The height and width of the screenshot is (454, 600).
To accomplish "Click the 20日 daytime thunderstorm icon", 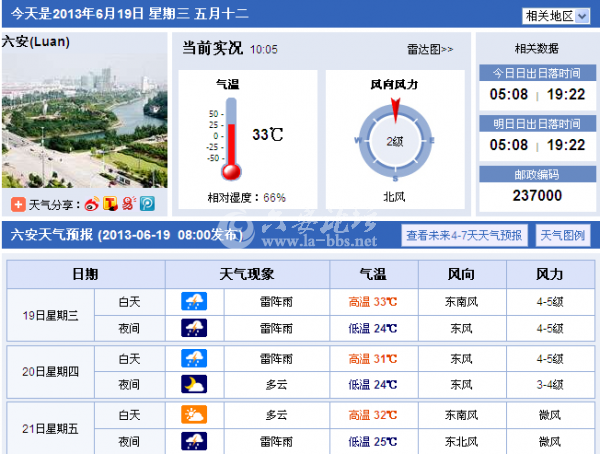I will pos(194,358).
